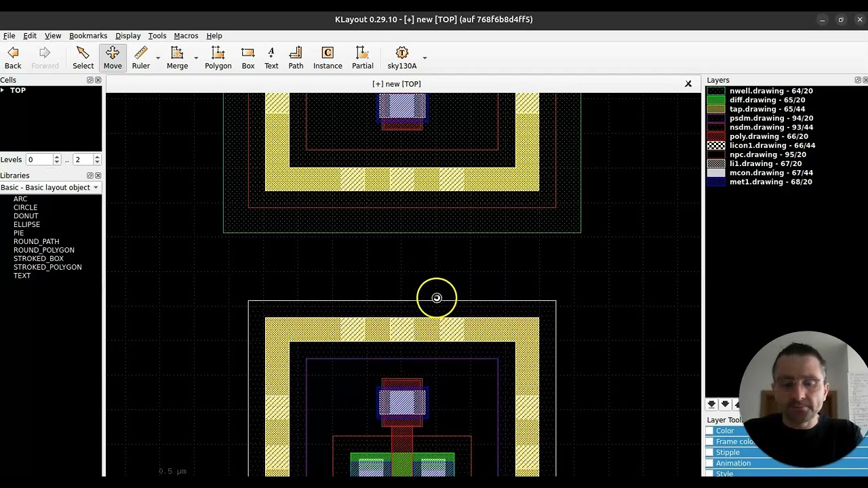868x488 pixels.
Task: Select the psdm.drawing 94/20 layer
Action: [771, 118]
